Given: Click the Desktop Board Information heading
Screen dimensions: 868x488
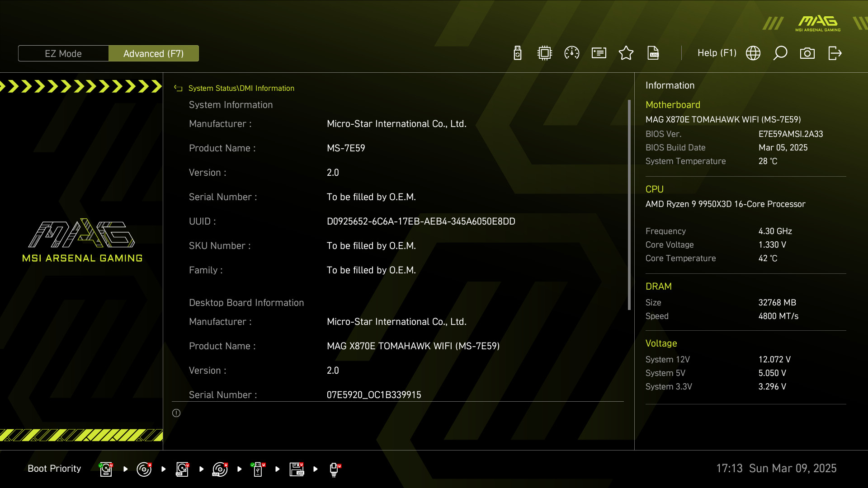Looking at the screenshot, I should point(246,303).
